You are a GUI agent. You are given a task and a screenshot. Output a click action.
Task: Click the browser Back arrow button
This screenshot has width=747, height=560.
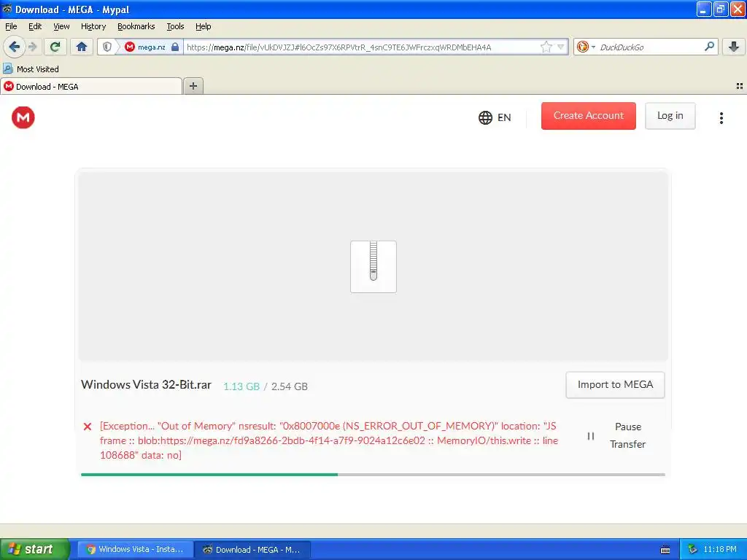pyautogui.click(x=14, y=47)
